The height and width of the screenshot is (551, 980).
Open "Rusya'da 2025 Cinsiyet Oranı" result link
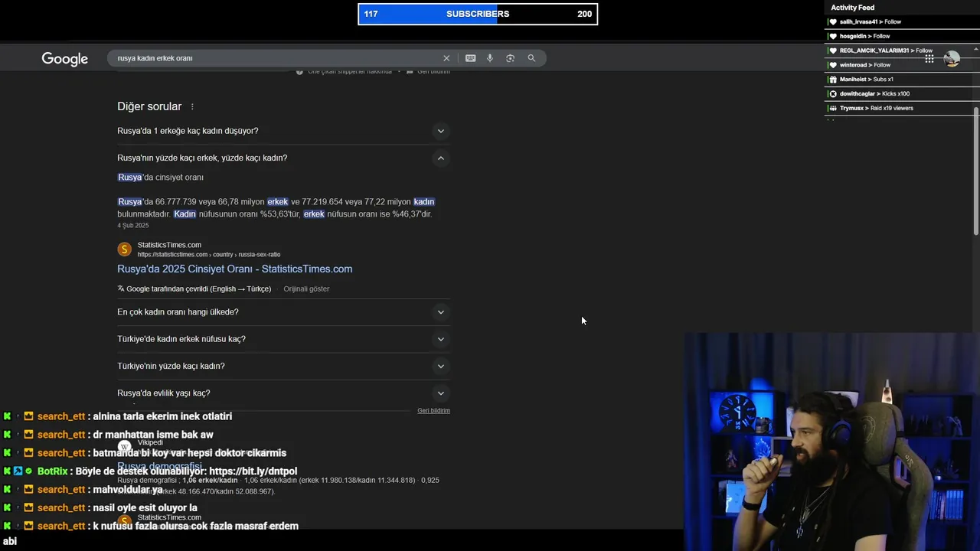tap(234, 269)
